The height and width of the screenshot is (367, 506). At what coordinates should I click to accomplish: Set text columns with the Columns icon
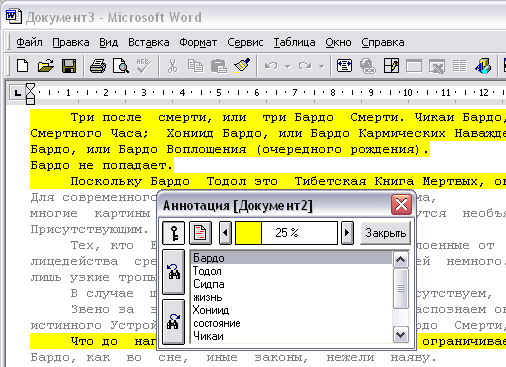click(460, 66)
